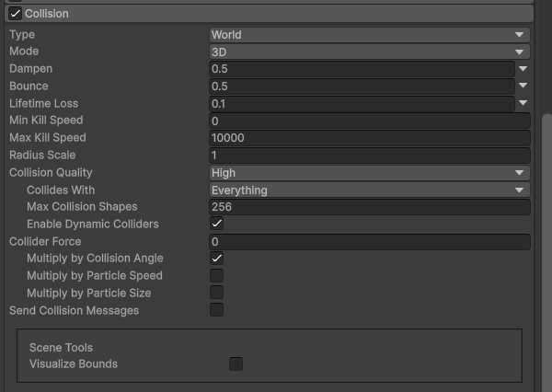This screenshot has height=392, width=552.
Task: Open the Type dropdown set to World
Action: tap(369, 35)
